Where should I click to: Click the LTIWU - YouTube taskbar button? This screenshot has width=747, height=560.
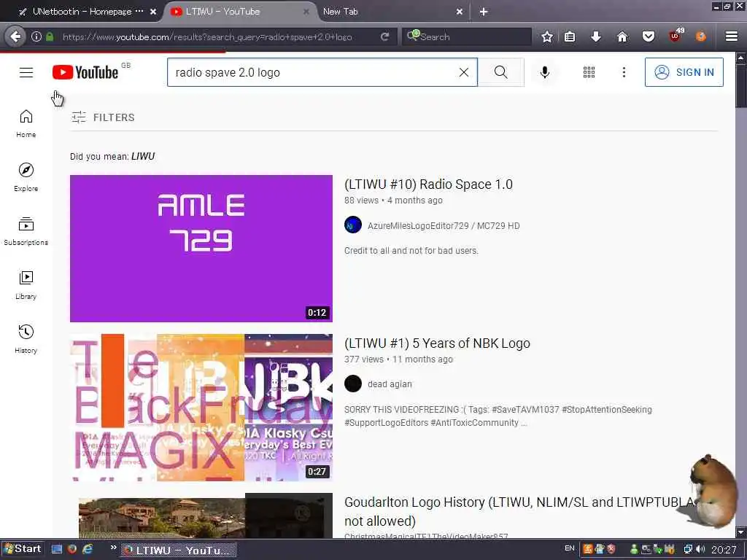178,550
